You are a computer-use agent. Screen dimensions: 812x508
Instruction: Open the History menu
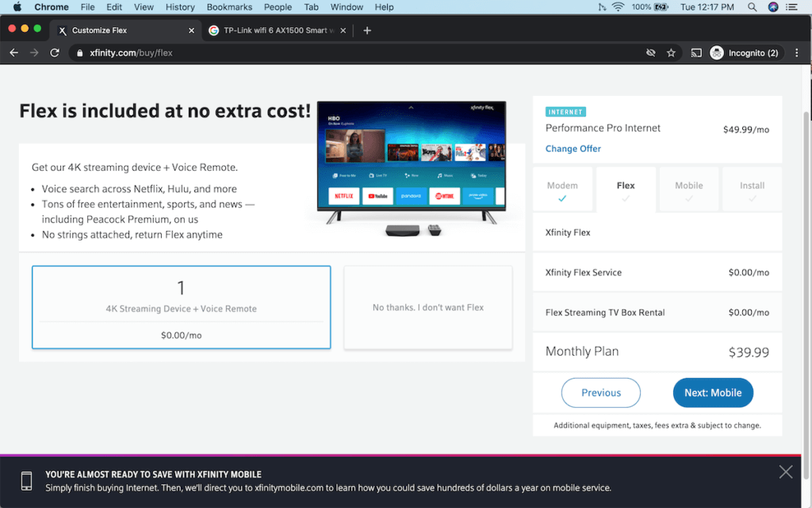(180, 6)
